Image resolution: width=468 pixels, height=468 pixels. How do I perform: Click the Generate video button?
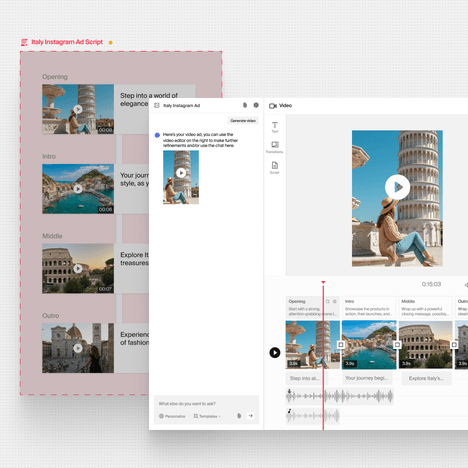click(243, 121)
